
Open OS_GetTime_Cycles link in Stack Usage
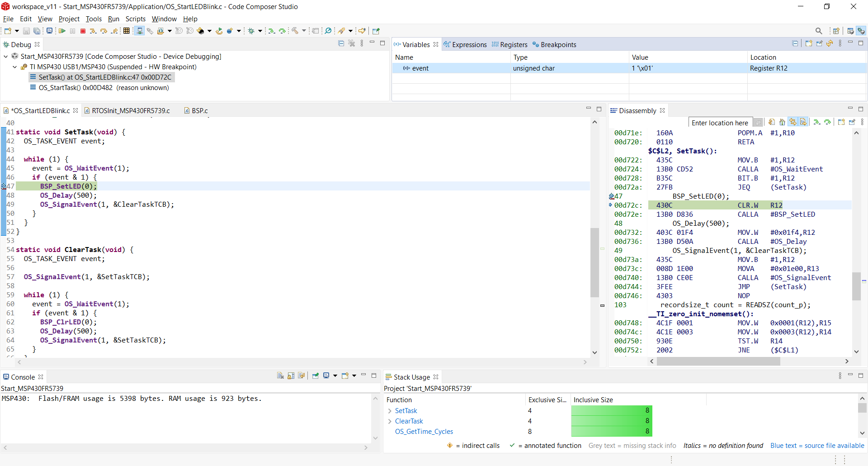(x=424, y=432)
